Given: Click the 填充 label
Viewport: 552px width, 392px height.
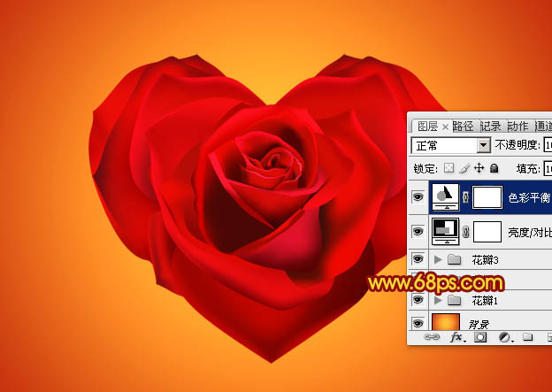Looking at the screenshot, I should click(528, 169).
